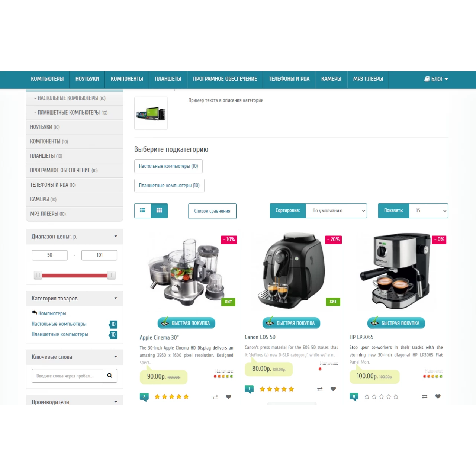476x476 pixels.
Task: Open Компьютеры in top navigation
Action: pyautogui.click(x=47, y=79)
